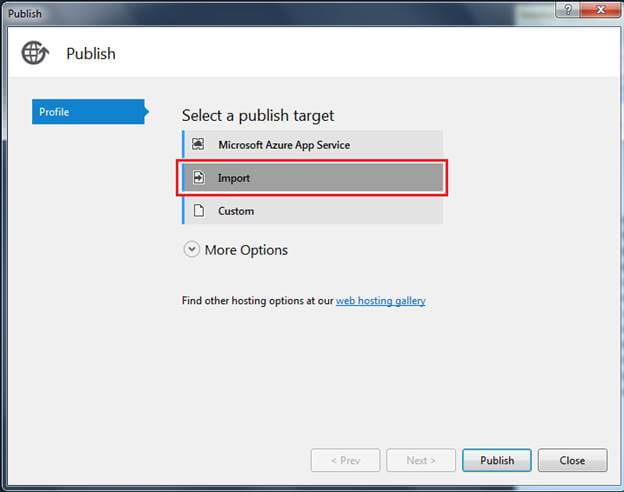Select the Custom publish target
The height and width of the screenshot is (492, 624).
(312, 211)
